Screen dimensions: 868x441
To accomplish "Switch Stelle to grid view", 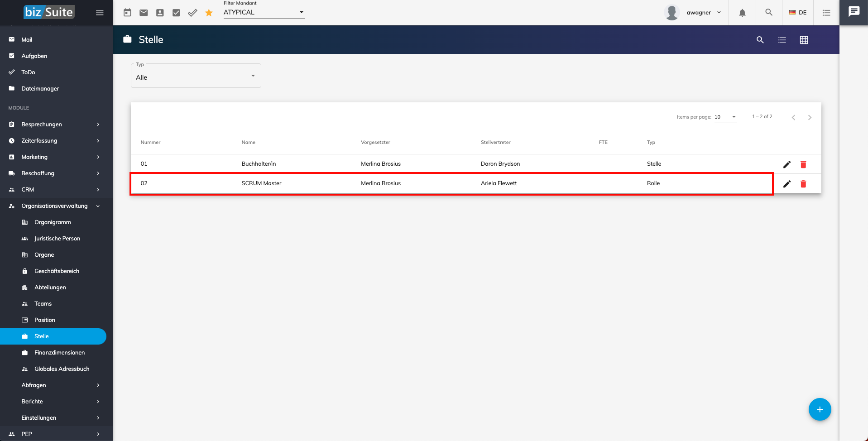I will 804,40.
